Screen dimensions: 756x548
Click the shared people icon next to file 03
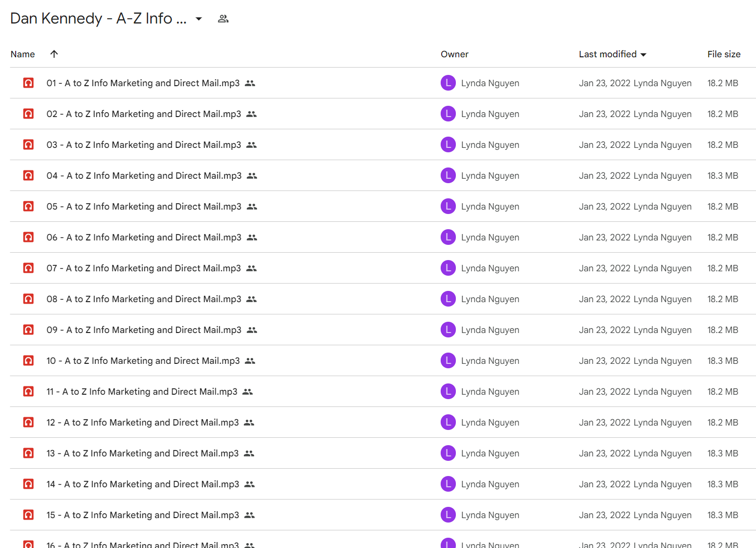[x=251, y=145]
